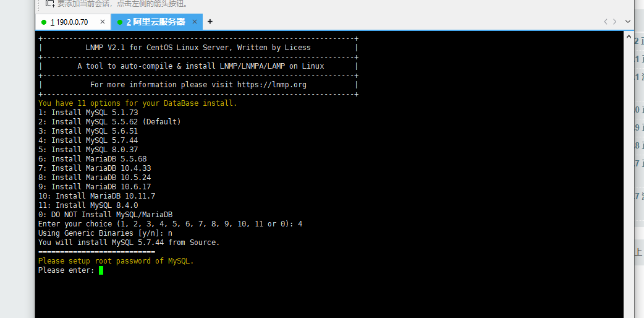This screenshot has width=644, height=318.
Task: Click the line '2: Install MySQL 5.5.62 (Default)'
Action: click(x=109, y=122)
